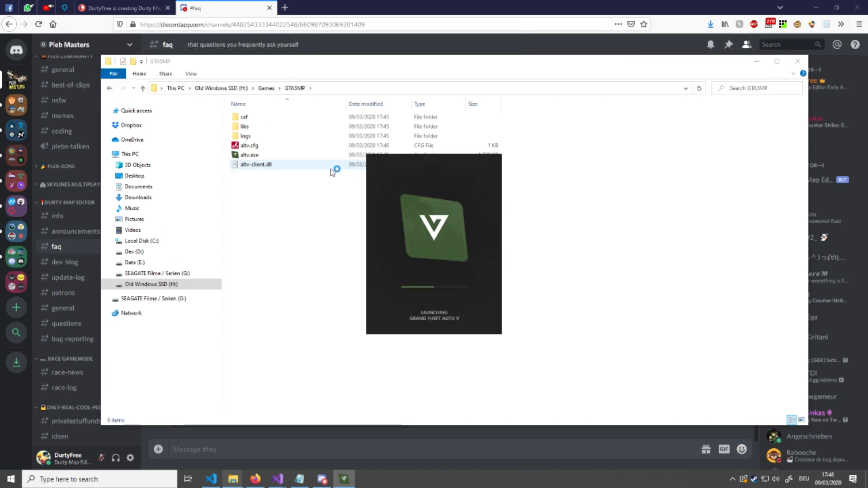This screenshot has height=488, width=868.
Task: Select altv.cfg file in Explorer
Action: (249, 145)
